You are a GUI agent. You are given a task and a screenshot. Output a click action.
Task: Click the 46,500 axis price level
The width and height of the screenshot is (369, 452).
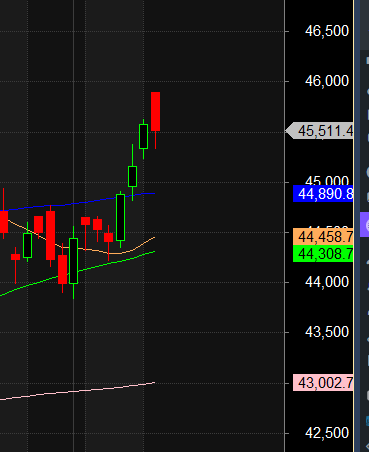point(327,31)
